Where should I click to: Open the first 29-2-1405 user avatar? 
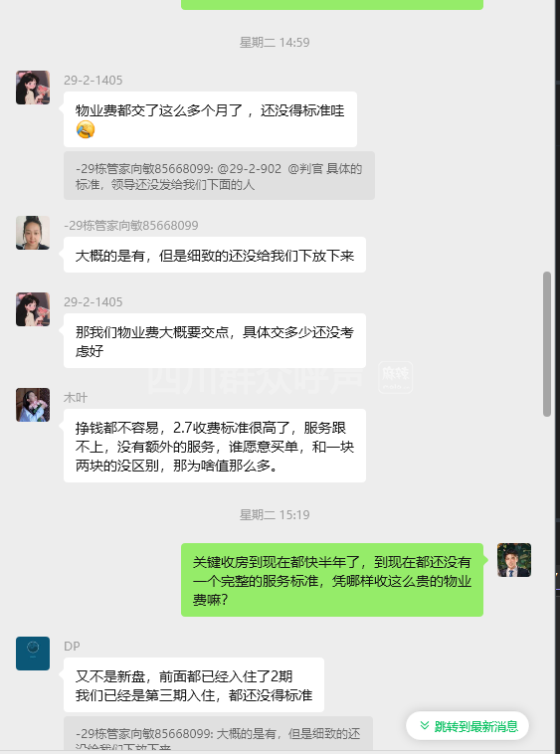tap(33, 88)
